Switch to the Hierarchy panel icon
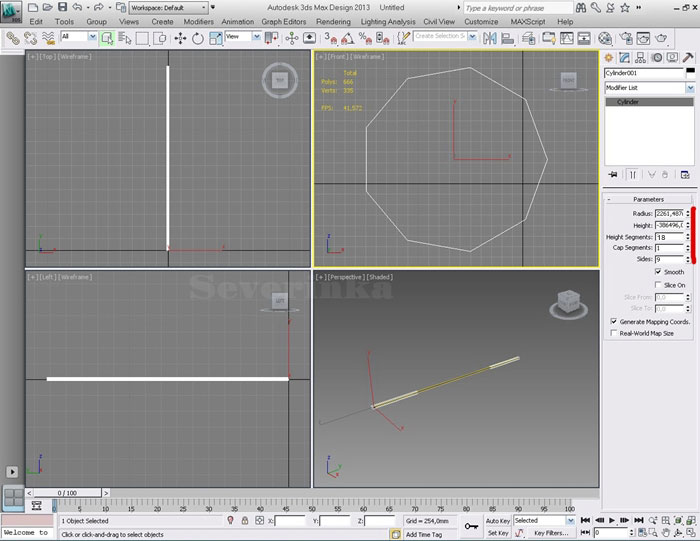Screen dimensions: 700x541 tap(640, 58)
